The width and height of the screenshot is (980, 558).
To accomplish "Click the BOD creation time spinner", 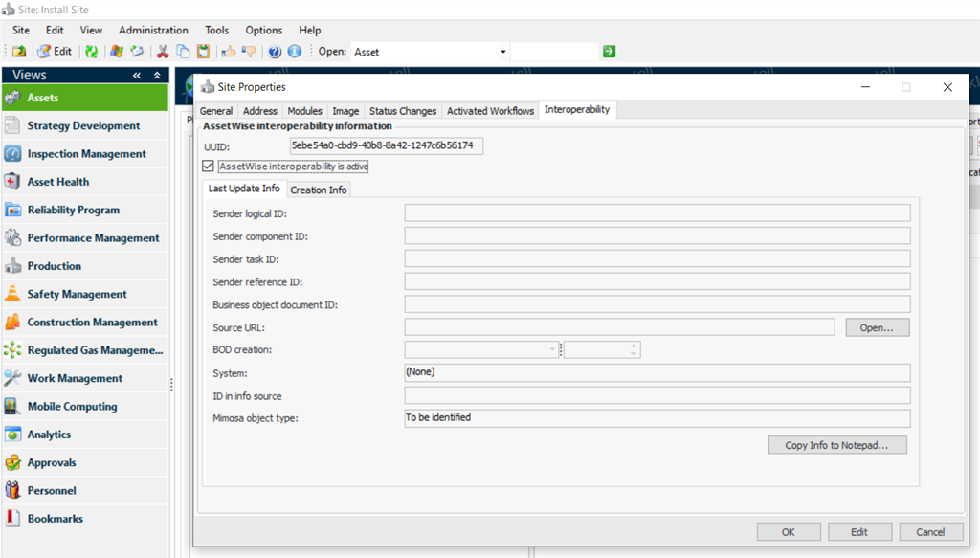I will (634, 349).
